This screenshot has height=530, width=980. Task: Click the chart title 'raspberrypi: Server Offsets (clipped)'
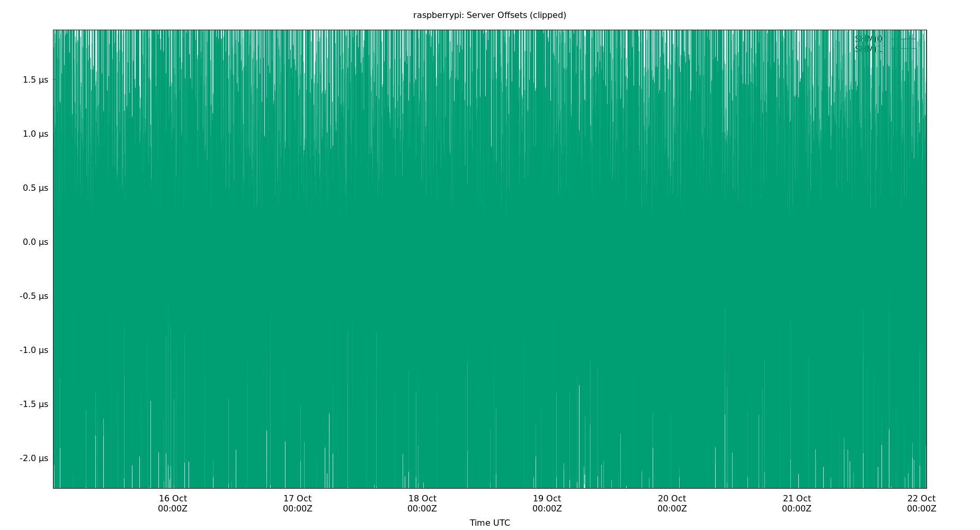click(489, 15)
